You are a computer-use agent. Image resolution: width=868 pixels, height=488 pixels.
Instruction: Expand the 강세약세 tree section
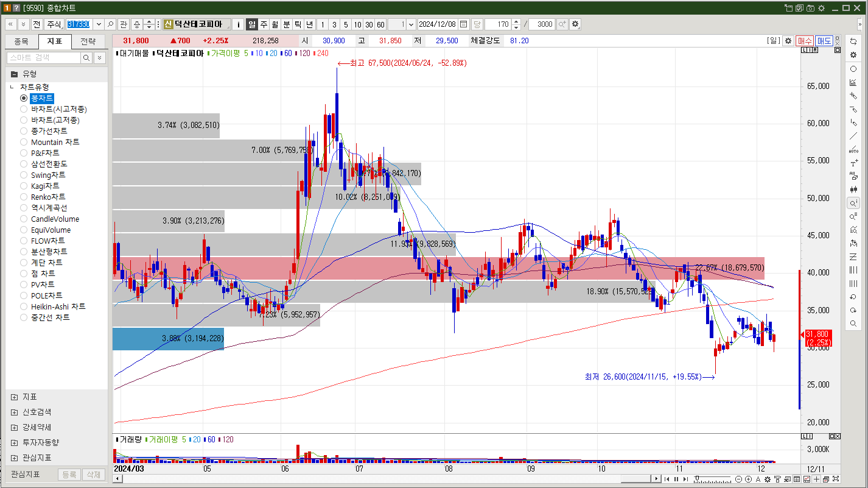[14, 427]
